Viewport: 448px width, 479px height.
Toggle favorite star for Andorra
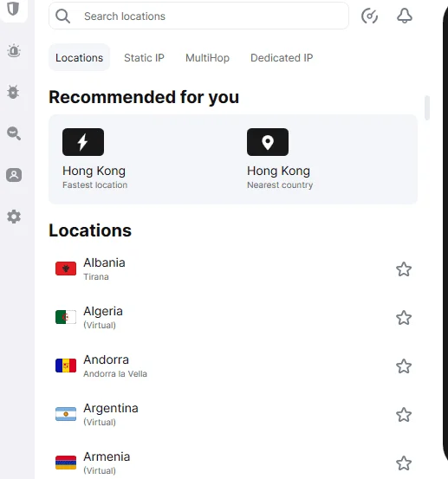[x=404, y=366]
